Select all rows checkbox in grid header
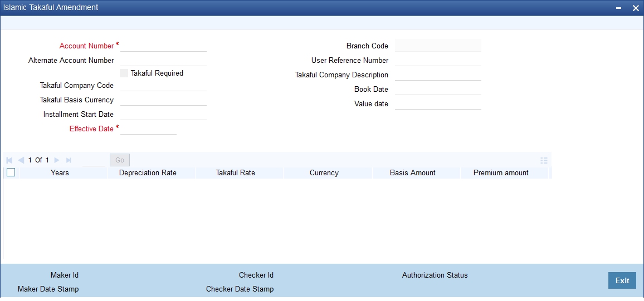This screenshot has width=644, height=301. click(11, 172)
